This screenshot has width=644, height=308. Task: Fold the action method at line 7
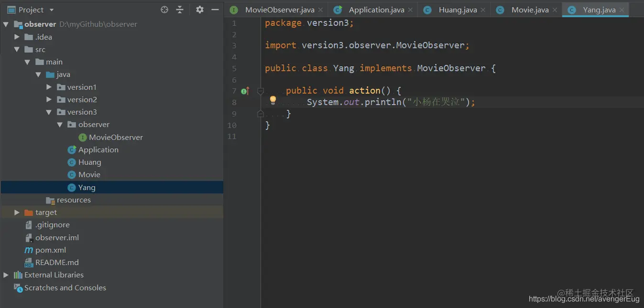tap(261, 91)
